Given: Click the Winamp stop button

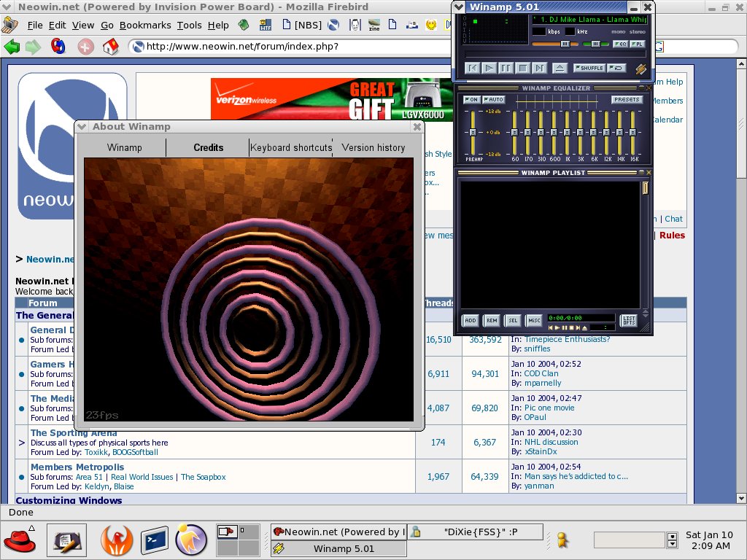Looking at the screenshot, I should click(523, 69).
